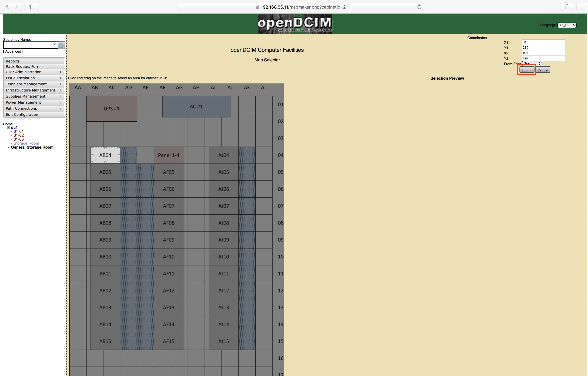Expand Supplies Management submenu
The width and height of the screenshot is (588, 376).
pyautogui.click(x=34, y=97)
